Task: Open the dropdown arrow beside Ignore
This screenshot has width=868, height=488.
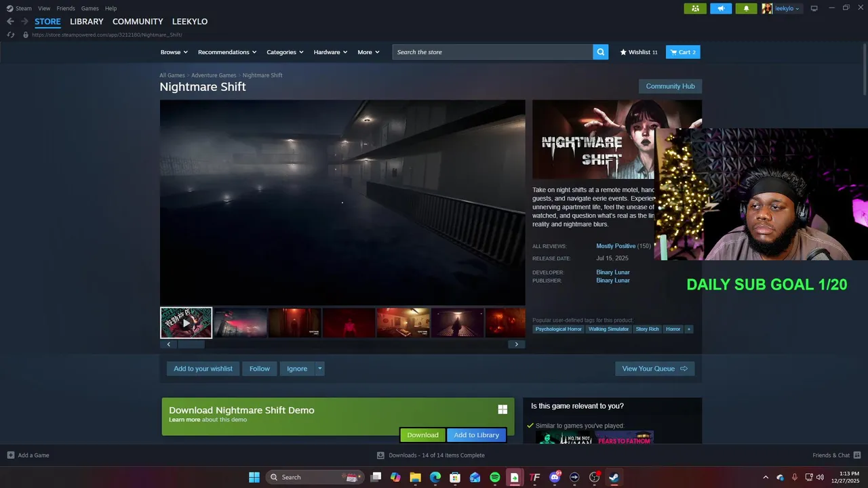Action: [320, 369]
